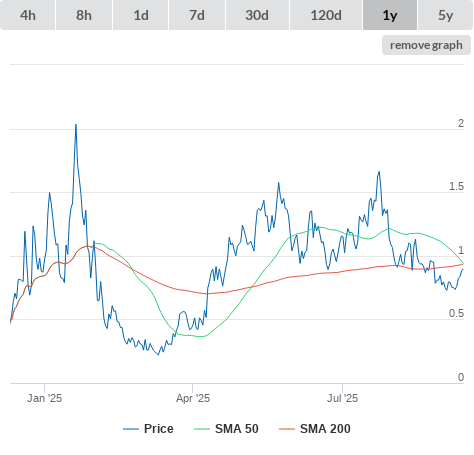Click the Apr '25 axis label
The image size is (474, 455).
pos(193,398)
